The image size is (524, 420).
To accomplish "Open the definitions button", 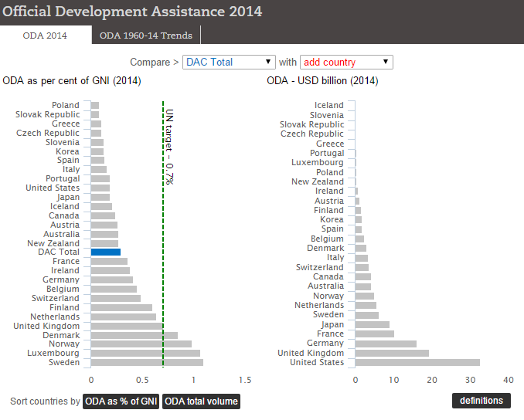I will click(x=481, y=401).
